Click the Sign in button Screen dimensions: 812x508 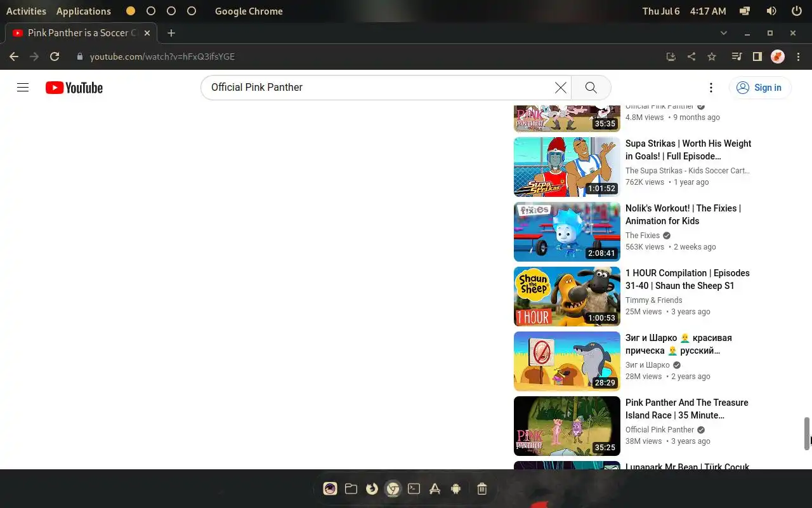(x=760, y=88)
